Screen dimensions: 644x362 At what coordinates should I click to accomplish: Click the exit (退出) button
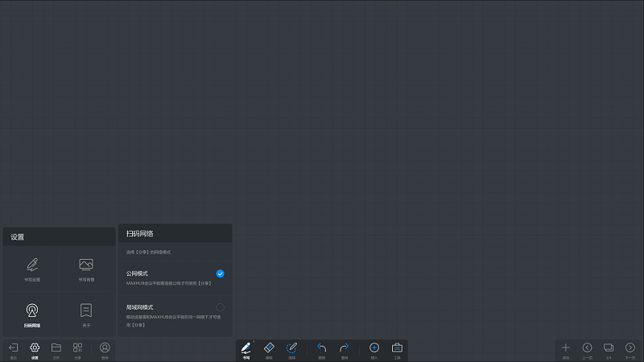[13, 349]
